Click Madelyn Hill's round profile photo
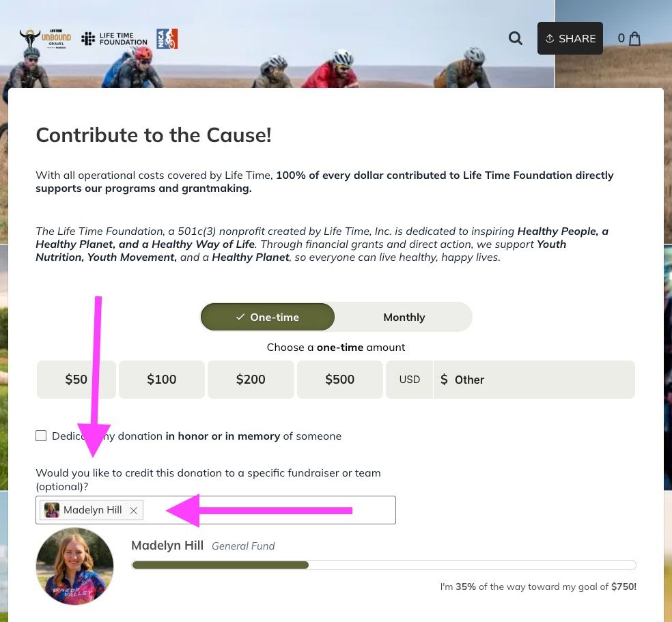The width and height of the screenshot is (672, 622). tap(74, 566)
